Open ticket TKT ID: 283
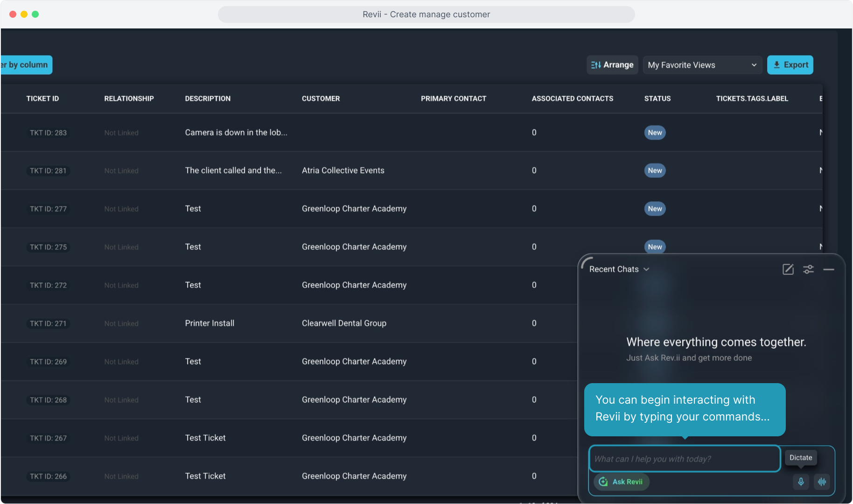853x504 pixels. (48, 133)
